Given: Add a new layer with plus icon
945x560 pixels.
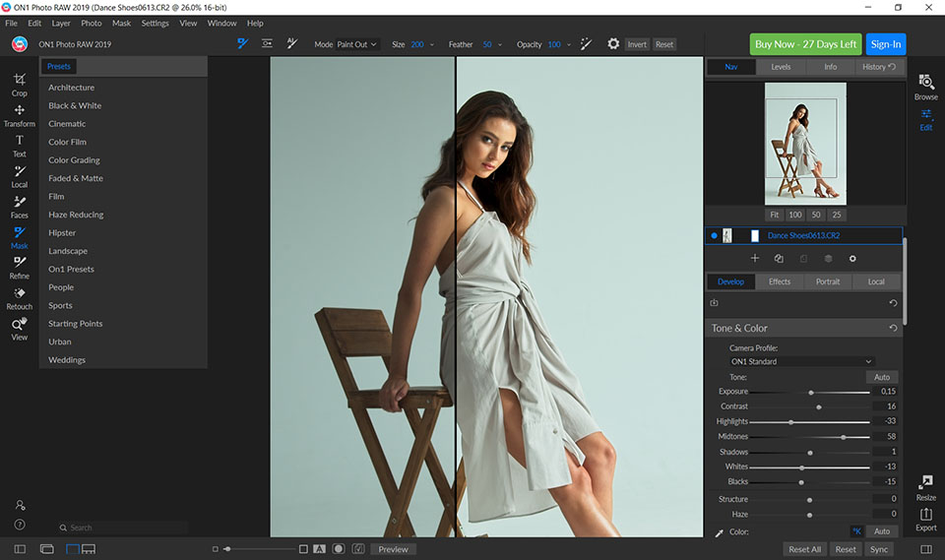Looking at the screenshot, I should pyautogui.click(x=755, y=258).
